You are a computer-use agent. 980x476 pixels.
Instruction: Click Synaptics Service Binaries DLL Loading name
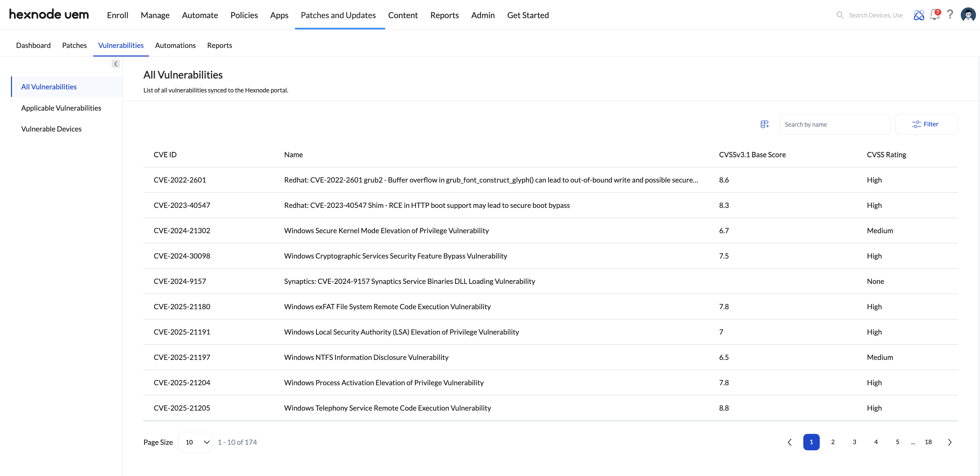coord(410,281)
